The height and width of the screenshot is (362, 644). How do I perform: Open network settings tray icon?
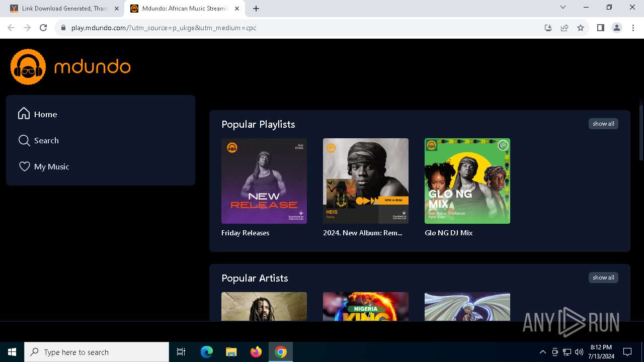click(x=567, y=352)
